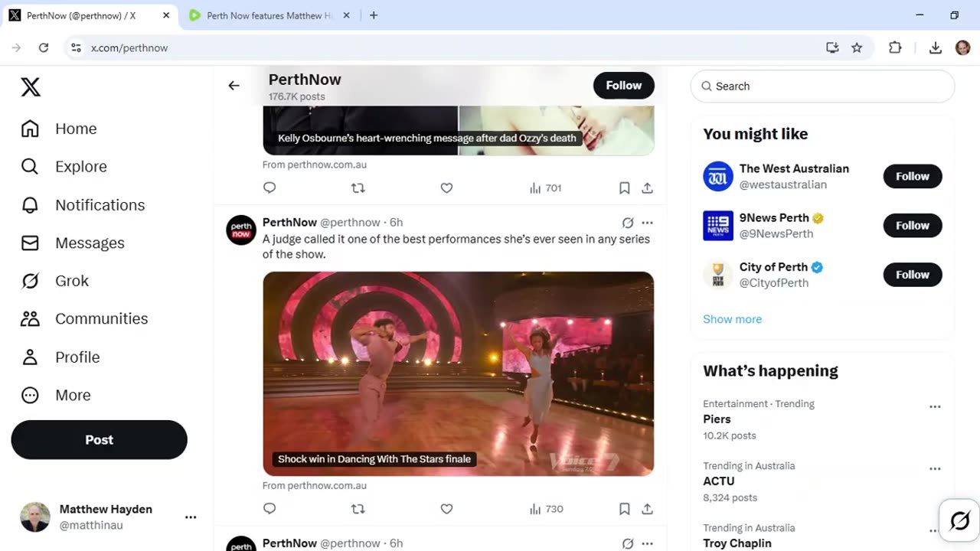Follow the PerthNow account
Viewport: 980px width, 551px height.
coord(623,86)
